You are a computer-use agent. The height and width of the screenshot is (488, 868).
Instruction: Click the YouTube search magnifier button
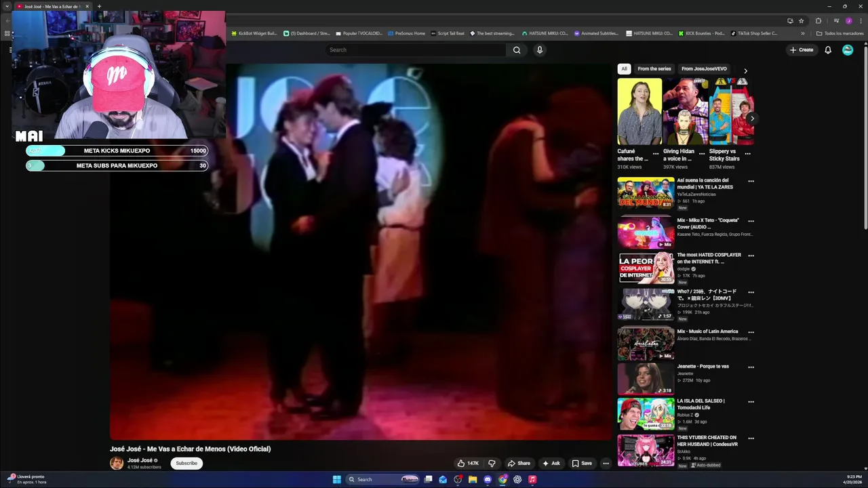tap(517, 49)
